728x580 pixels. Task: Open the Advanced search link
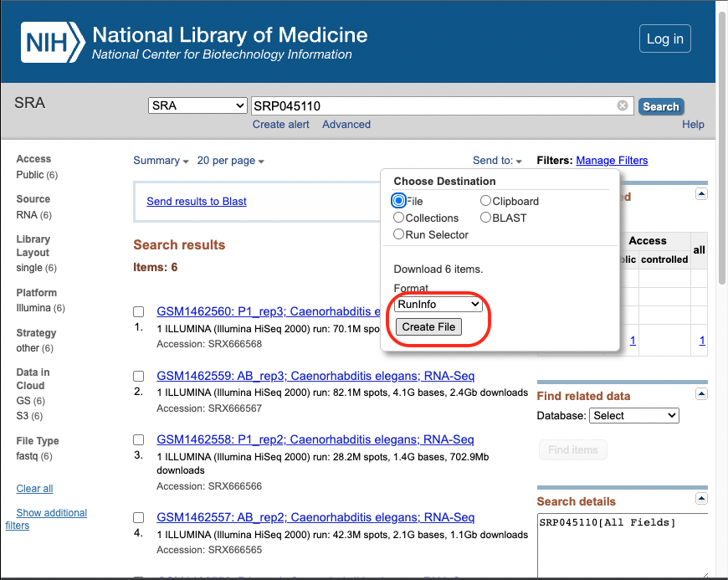click(x=346, y=125)
